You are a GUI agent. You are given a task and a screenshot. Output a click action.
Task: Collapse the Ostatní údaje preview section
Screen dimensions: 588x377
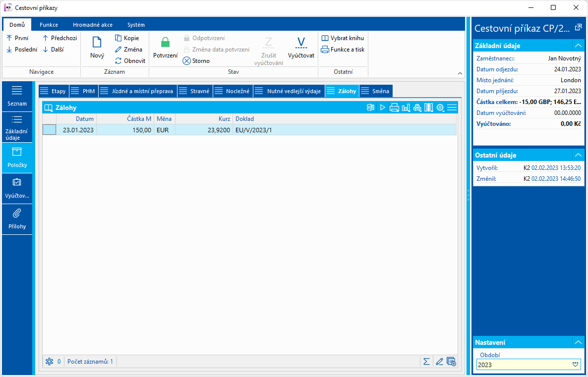point(578,155)
